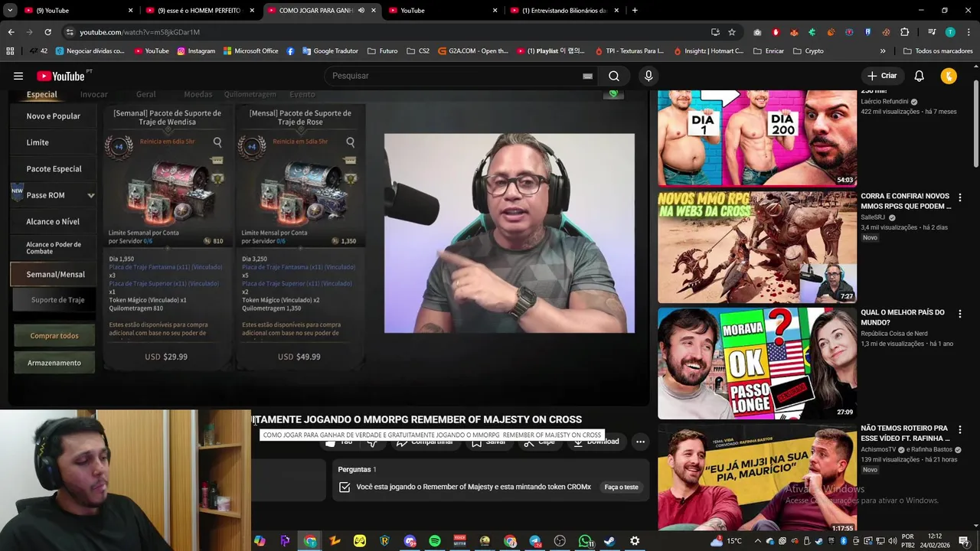This screenshot has width=980, height=551.
Task: Click the Download button below video
Action: pos(596,442)
